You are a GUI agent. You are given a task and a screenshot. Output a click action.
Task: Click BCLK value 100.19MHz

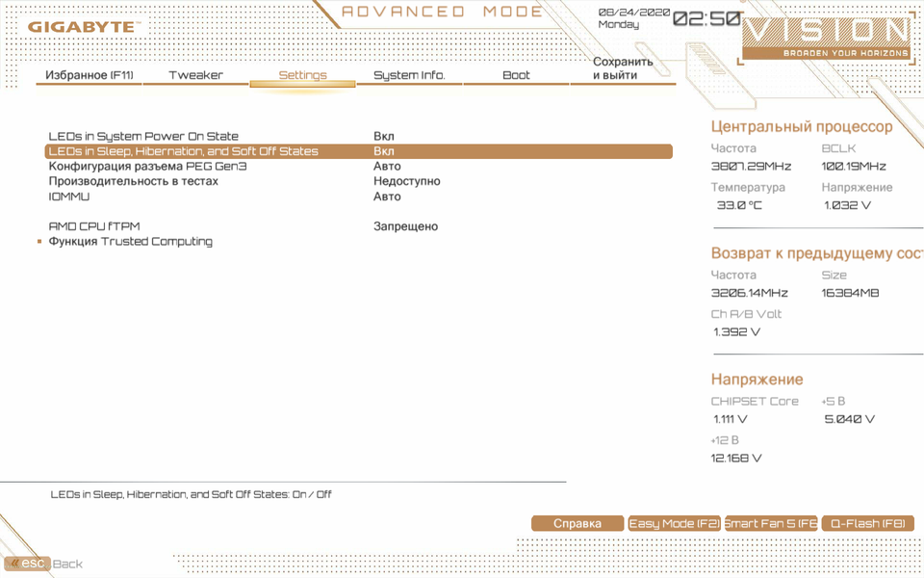pos(854,167)
